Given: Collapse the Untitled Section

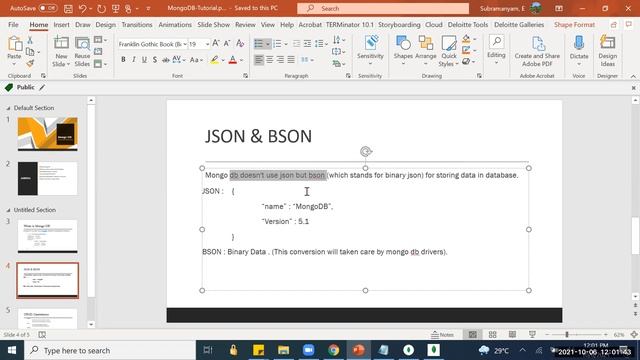Looking at the screenshot, I should 8,210.
